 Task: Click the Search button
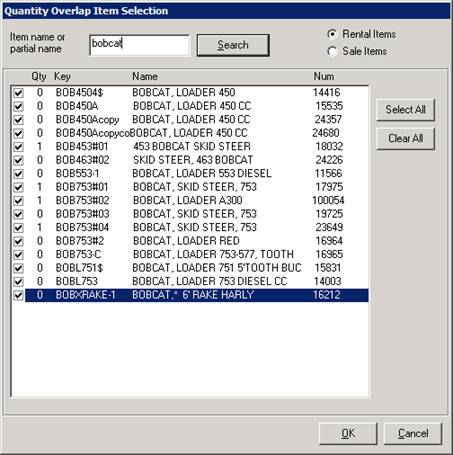click(233, 45)
